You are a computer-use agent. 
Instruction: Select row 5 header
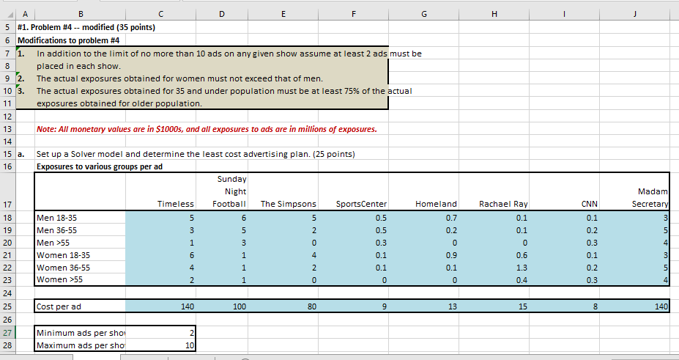coord(8,27)
